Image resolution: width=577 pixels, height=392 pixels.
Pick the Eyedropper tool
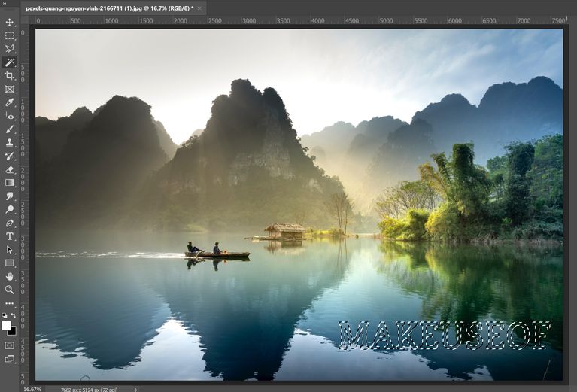[10, 102]
